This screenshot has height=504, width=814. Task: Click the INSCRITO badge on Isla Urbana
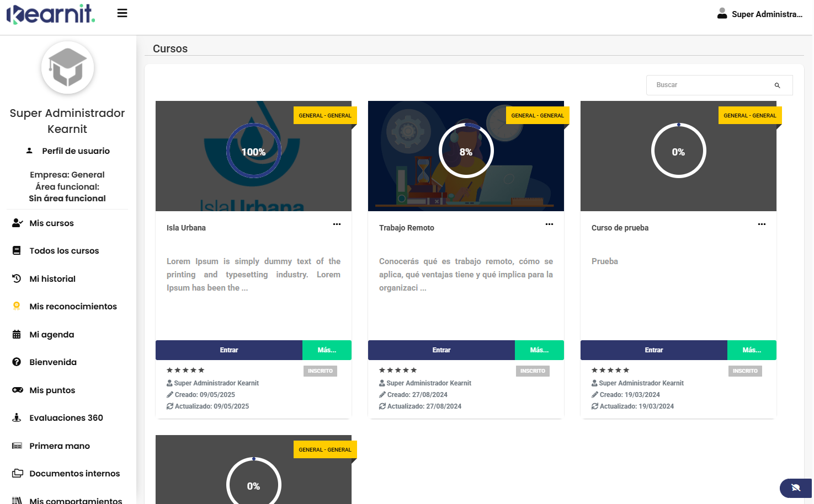[320, 371]
